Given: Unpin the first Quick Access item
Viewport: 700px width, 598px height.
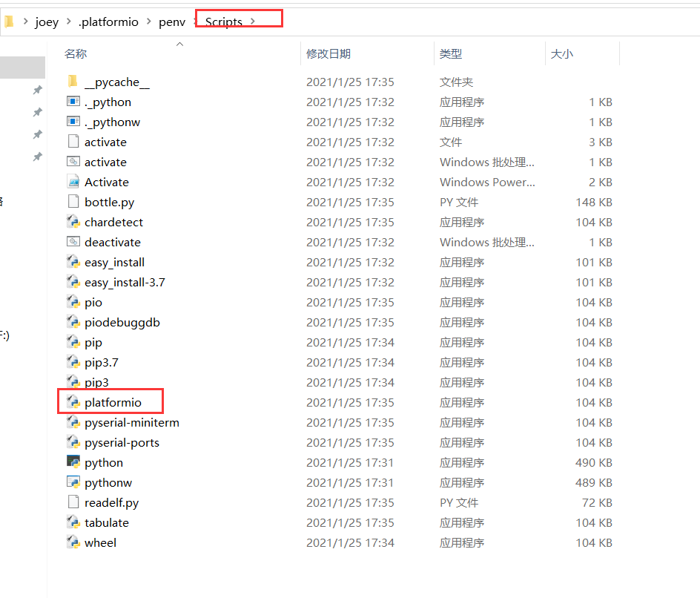Looking at the screenshot, I should pyautogui.click(x=36, y=90).
